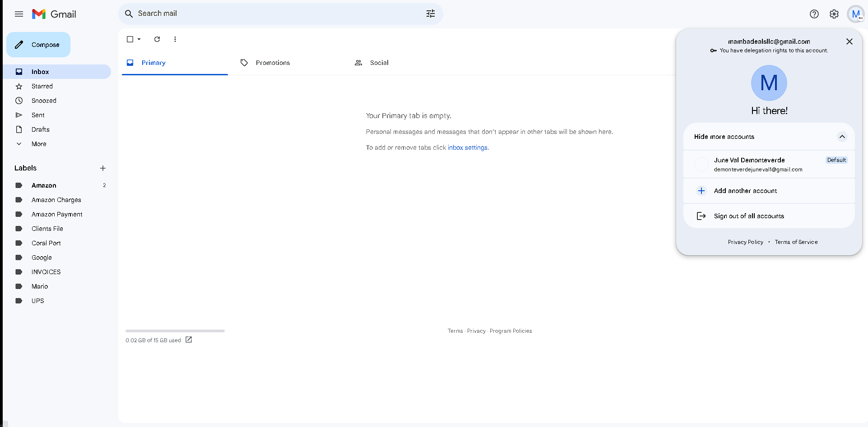Switch to June Val Demonteverde account
868x427 pixels.
coord(769,164)
